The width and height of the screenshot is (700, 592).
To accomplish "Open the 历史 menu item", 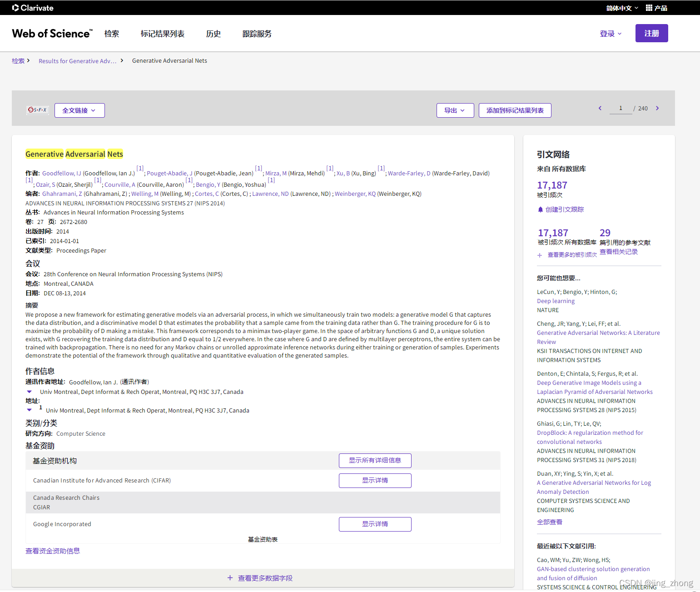I will click(x=213, y=34).
